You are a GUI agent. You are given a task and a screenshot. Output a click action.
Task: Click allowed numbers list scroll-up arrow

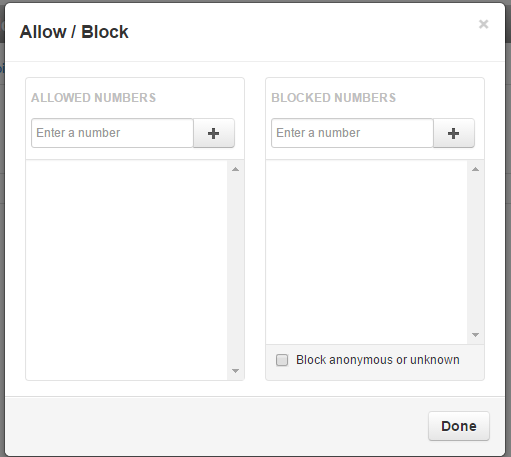pos(235,169)
